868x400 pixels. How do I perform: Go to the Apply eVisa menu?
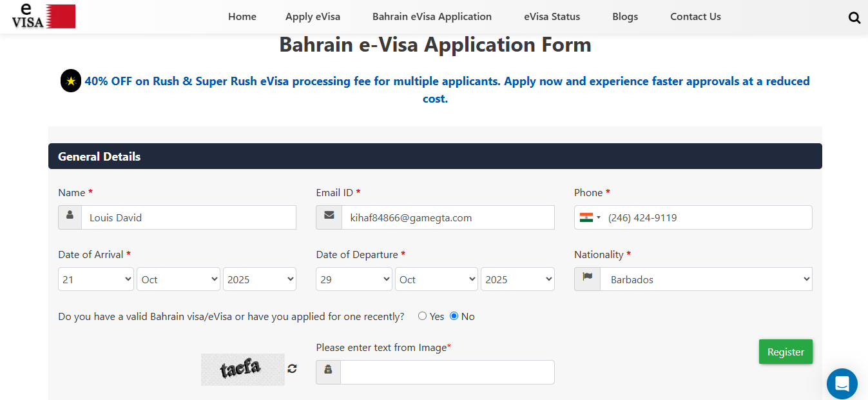313,17
